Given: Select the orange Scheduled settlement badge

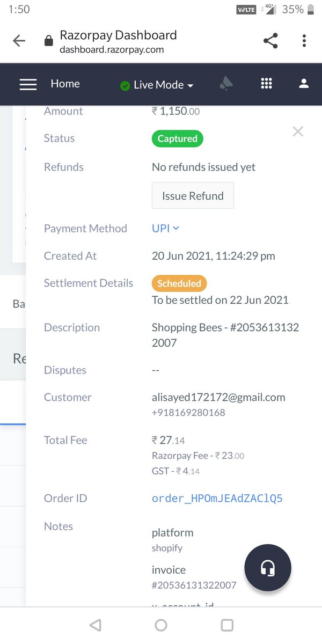Looking at the screenshot, I should point(179,283).
